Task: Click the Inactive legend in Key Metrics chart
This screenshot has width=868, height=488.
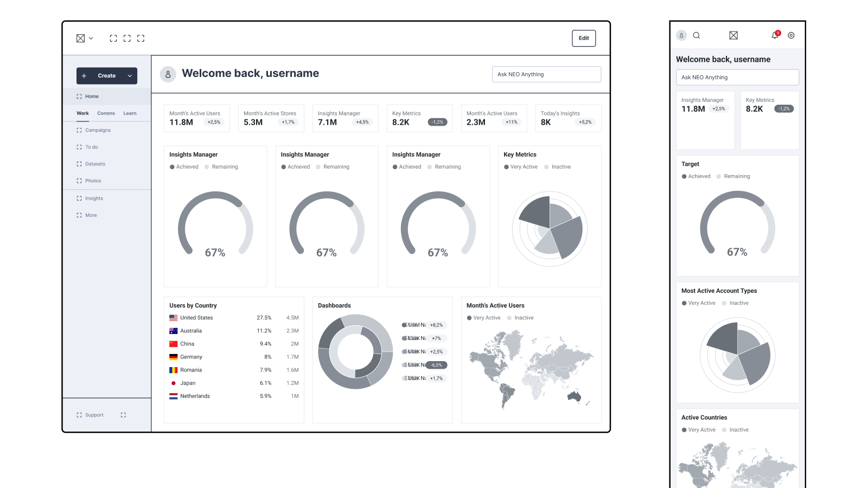Action: [558, 167]
